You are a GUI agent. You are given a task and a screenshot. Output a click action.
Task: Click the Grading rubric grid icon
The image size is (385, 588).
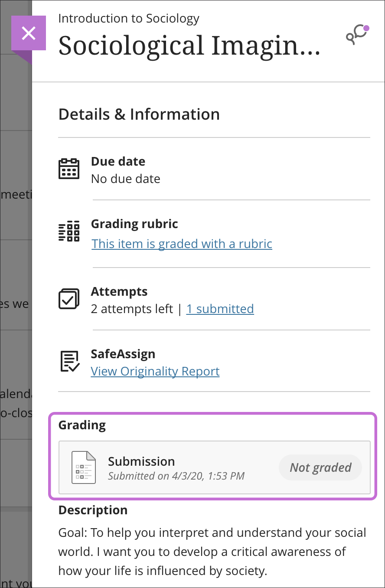coord(69,231)
